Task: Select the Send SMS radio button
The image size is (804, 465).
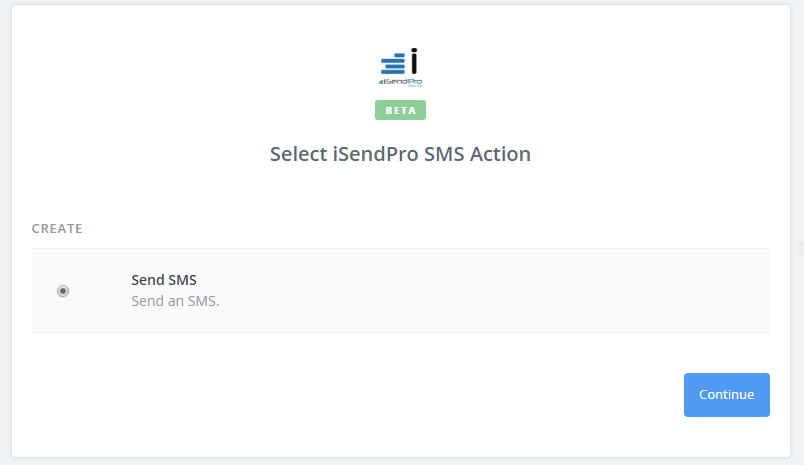Action: 63,291
